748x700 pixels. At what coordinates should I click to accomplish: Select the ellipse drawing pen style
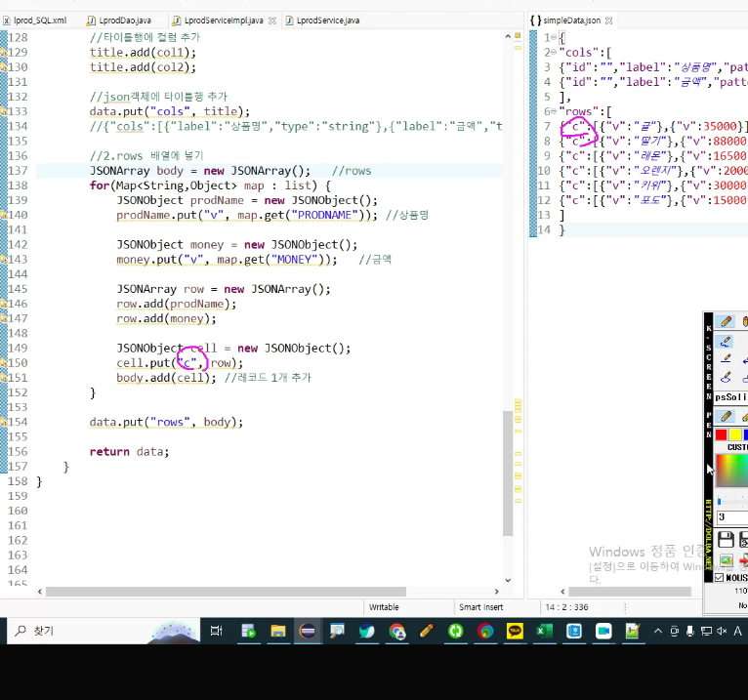pos(726,378)
